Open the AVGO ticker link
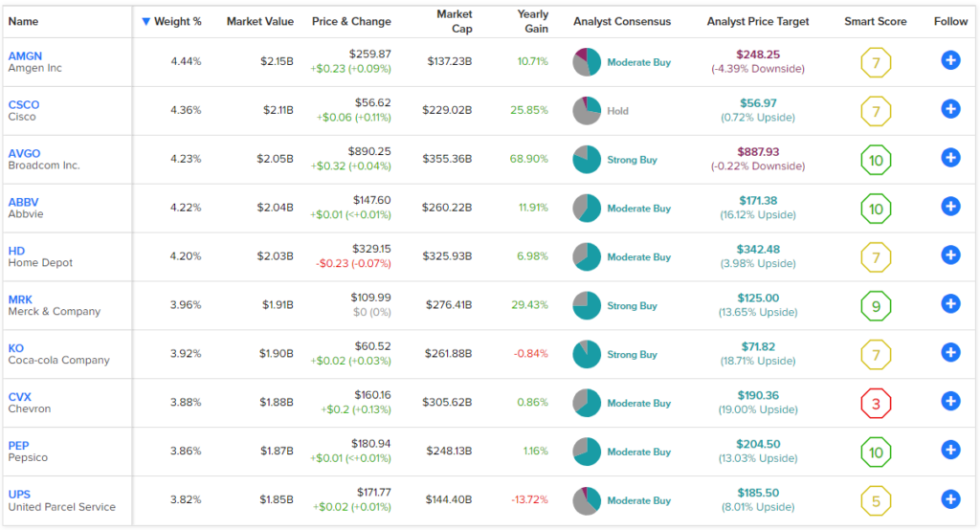 [24, 153]
